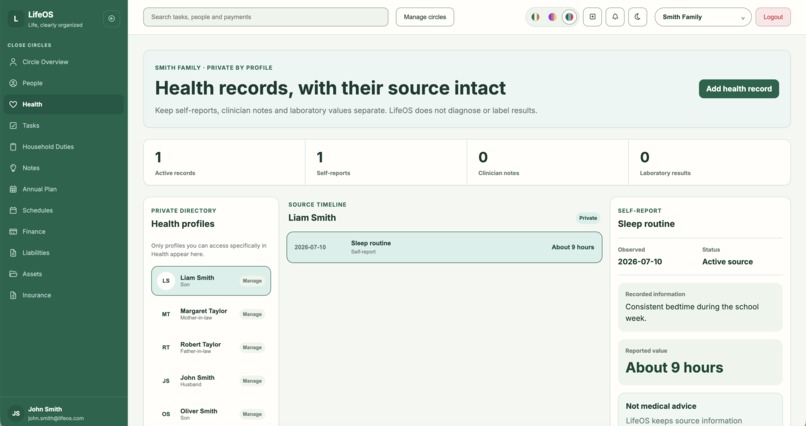This screenshot has width=806, height=426.
Task: Click the LifeOS logo badge
Action: [x=15, y=18]
